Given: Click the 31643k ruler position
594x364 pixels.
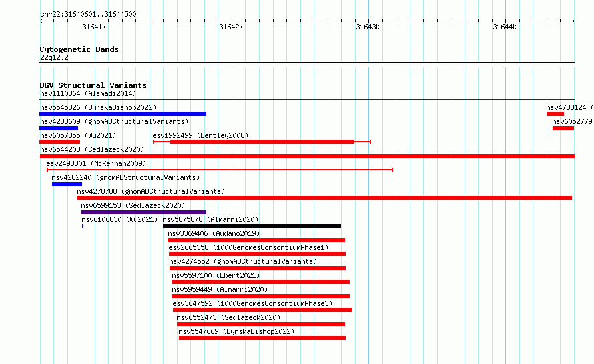Looking at the screenshot, I should tap(368, 27).
